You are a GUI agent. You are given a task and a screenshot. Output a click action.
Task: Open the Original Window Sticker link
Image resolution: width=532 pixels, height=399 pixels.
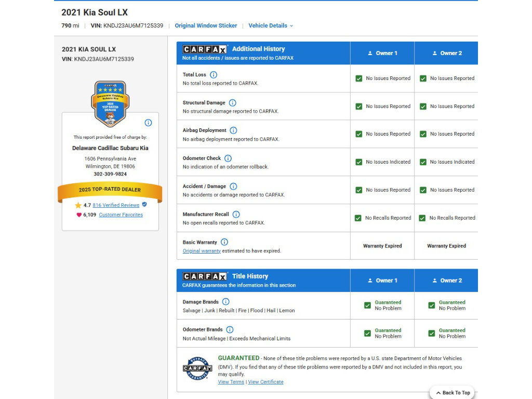[x=206, y=26]
